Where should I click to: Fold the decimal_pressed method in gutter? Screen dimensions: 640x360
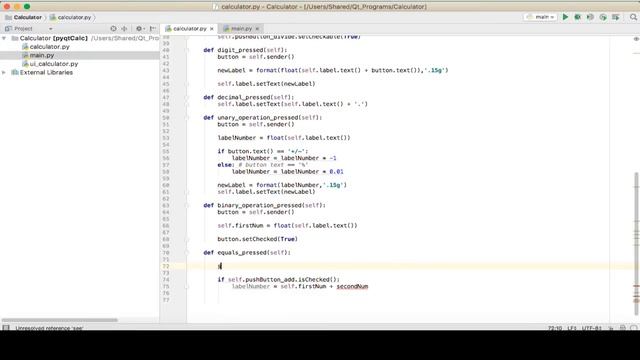coord(187,97)
